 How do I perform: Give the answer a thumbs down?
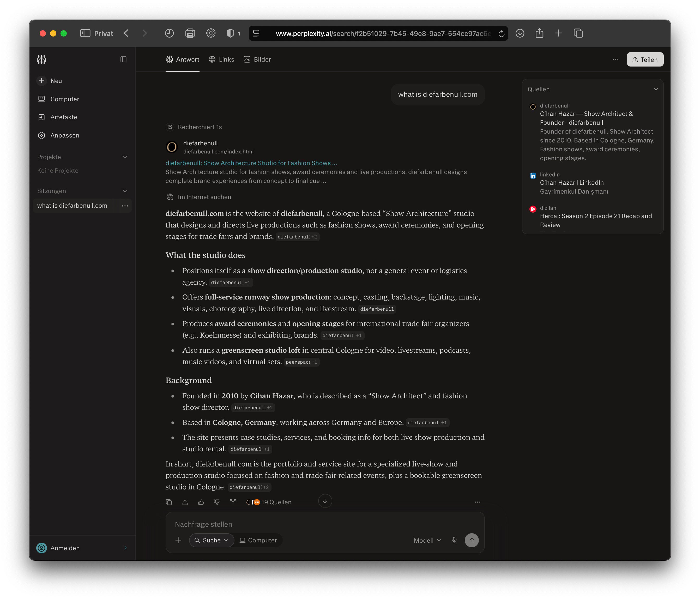[x=217, y=502]
